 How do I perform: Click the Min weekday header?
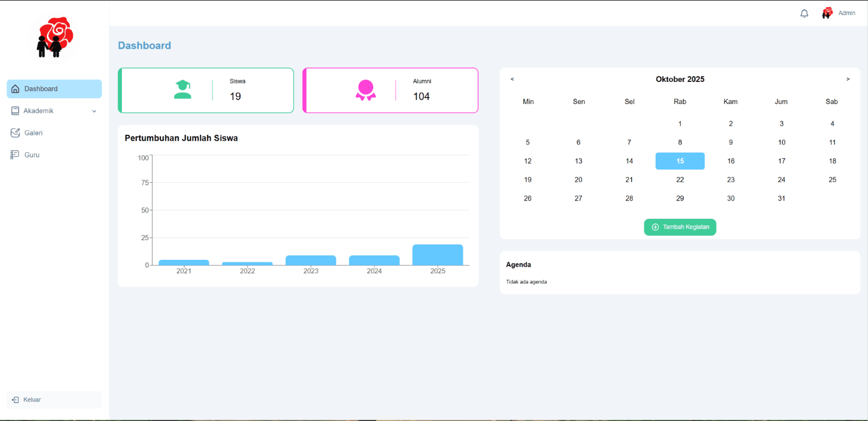528,101
